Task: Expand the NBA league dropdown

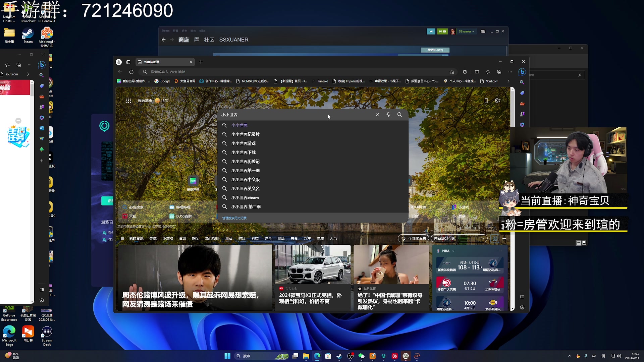Action: pyautogui.click(x=453, y=251)
